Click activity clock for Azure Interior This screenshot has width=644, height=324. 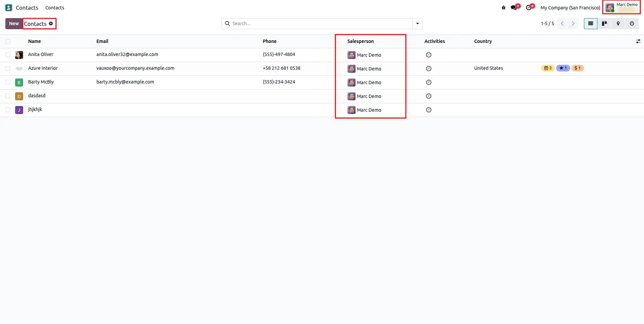click(429, 68)
